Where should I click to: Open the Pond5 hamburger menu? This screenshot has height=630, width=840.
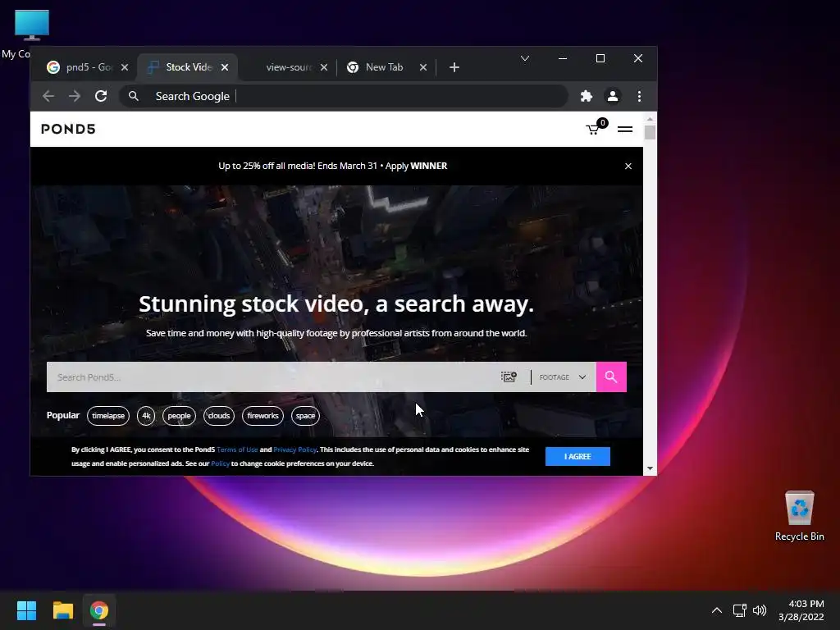(624, 129)
